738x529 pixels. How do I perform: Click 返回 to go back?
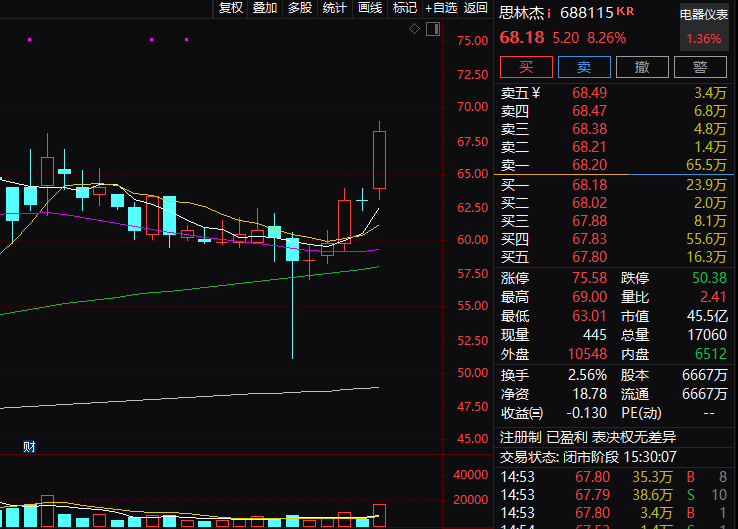click(476, 8)
